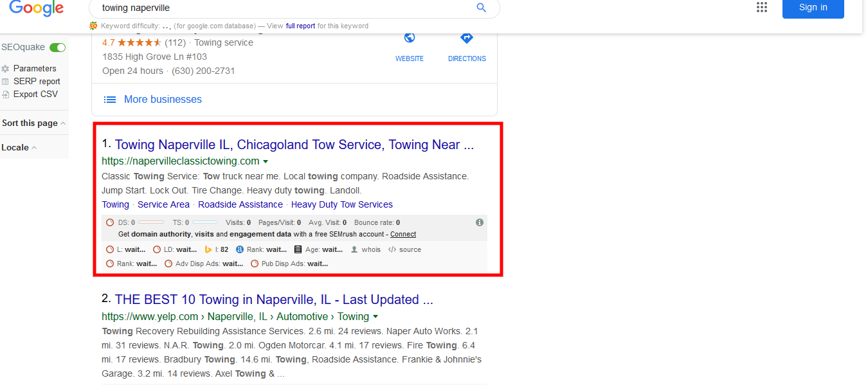868x385 pixels.
Task: Open SEOquake Parameters
Action: click(x=35, y=69)
